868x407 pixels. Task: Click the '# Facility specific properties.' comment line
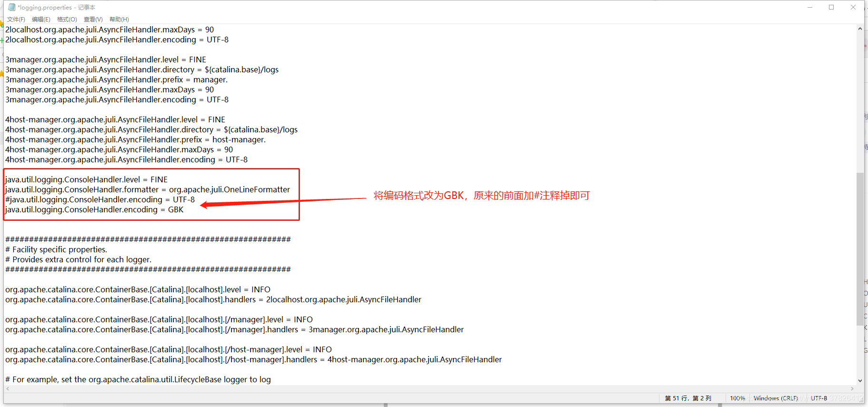[x=56, y=249]
